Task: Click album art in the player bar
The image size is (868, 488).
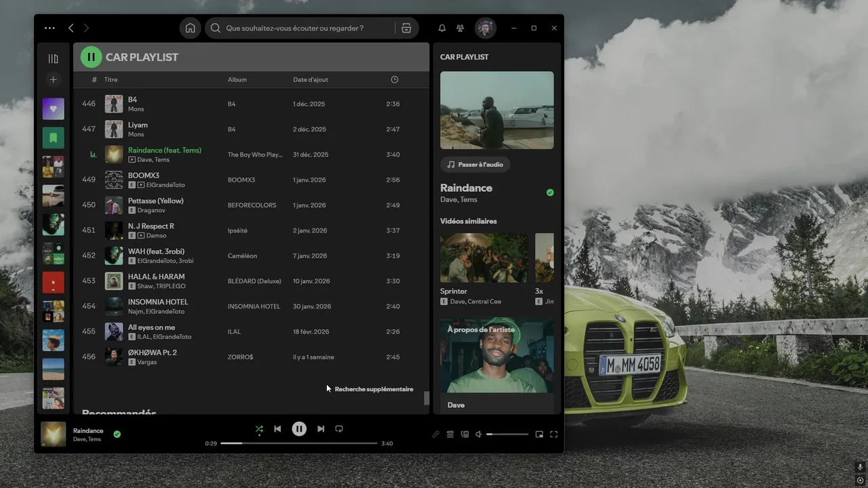Action: [54, 434]
